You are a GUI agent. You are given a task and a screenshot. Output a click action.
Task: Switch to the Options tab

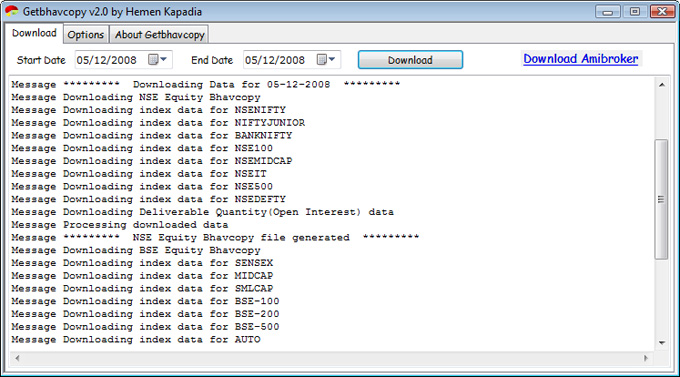pos(86,35)
